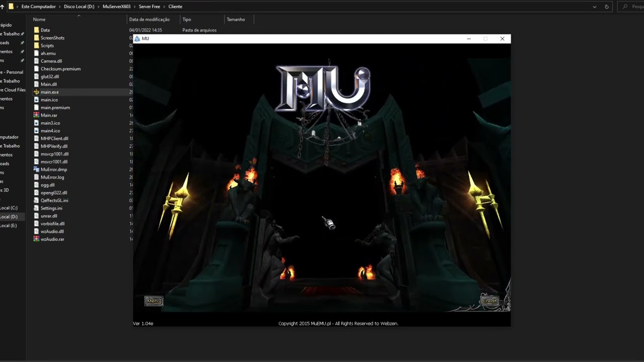Select the Cliente breadcrumb
644x362 pixels.
(x=175, y=7)
